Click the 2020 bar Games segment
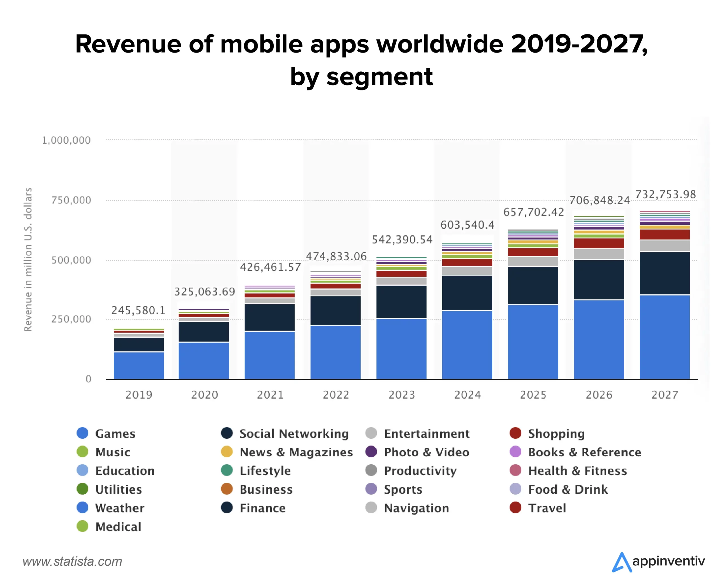 click(x=204, y=361)
